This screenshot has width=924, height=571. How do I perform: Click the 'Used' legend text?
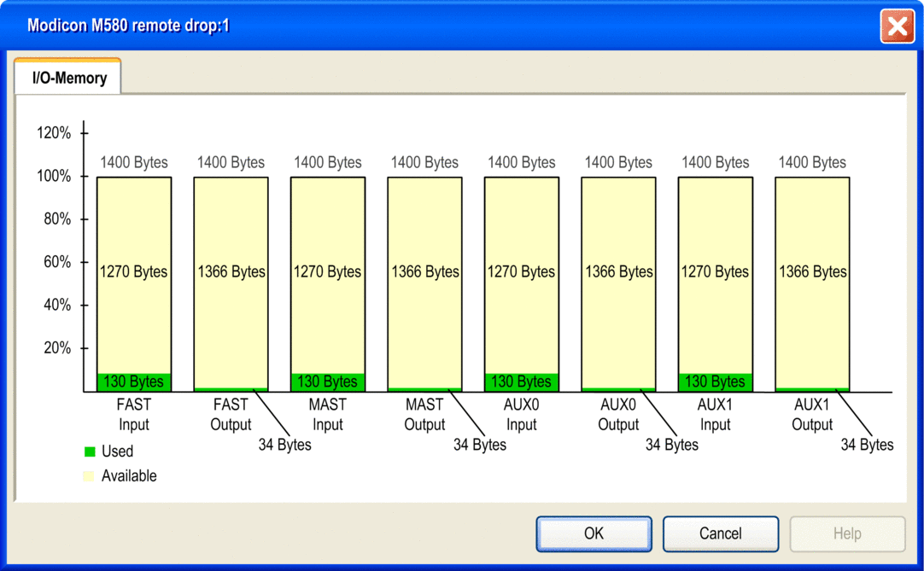(117, 452)
